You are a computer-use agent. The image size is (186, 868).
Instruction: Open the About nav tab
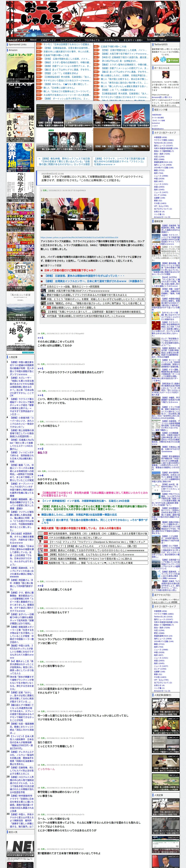click(x=33, y=40)
